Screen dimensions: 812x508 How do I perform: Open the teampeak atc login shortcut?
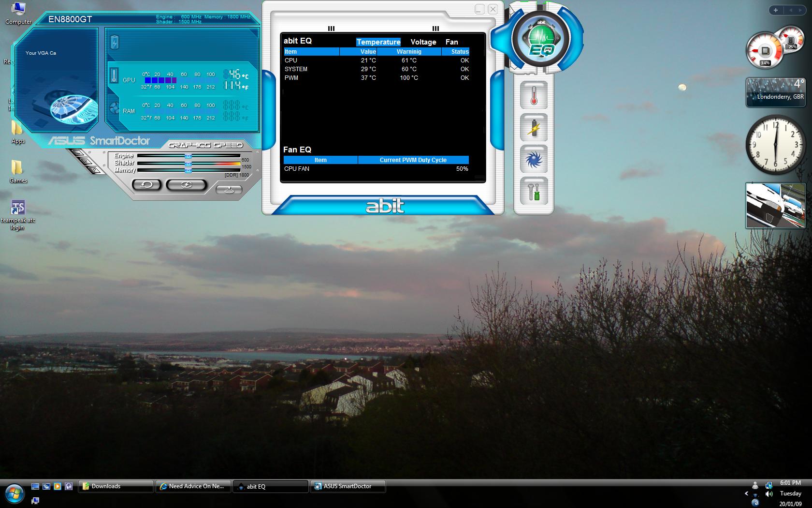[18, 216]
